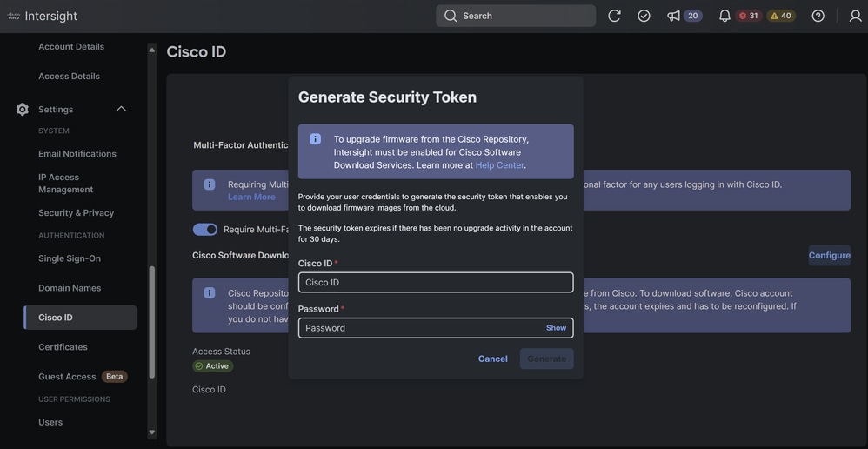Open Email Notifications settings
The image size is (868, 449).
click(x=77, y=153)
